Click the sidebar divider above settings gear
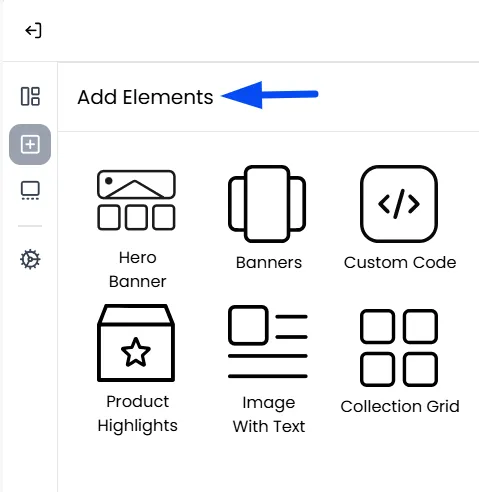 click(x=30, y=226)
